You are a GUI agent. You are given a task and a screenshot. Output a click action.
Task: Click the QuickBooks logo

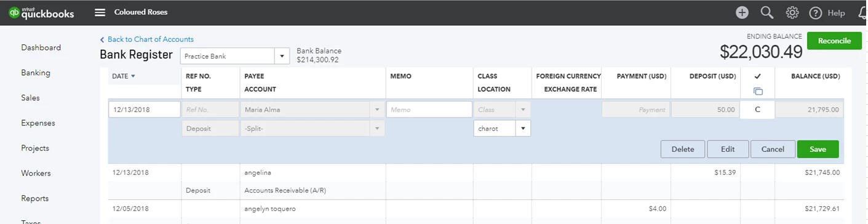pyautogui.click(x=41, y=12)
